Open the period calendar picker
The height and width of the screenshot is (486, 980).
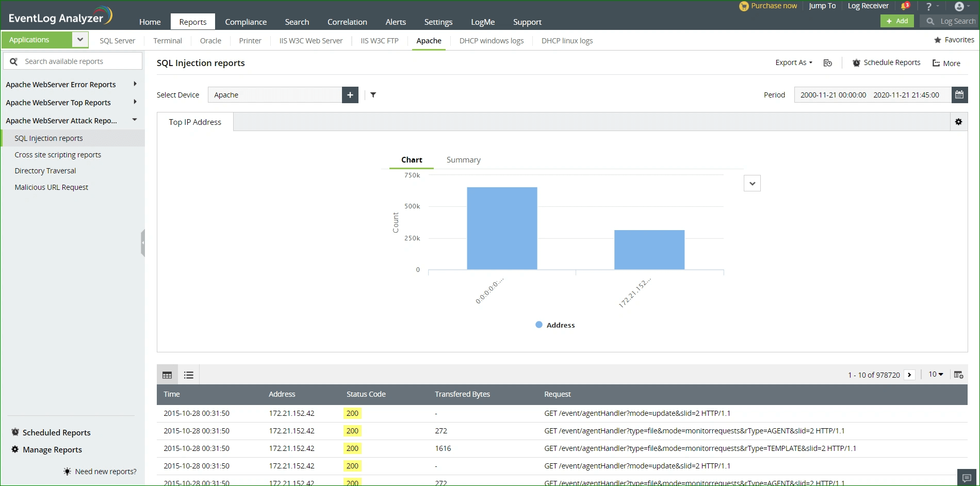[x=959, y=95]
